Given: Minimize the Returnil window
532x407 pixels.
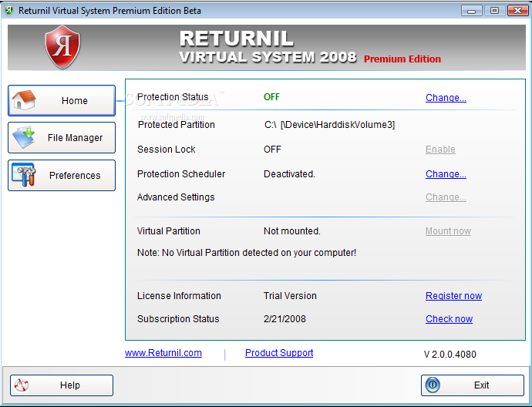Looking at the screenshot, I should tap(472, 11).
